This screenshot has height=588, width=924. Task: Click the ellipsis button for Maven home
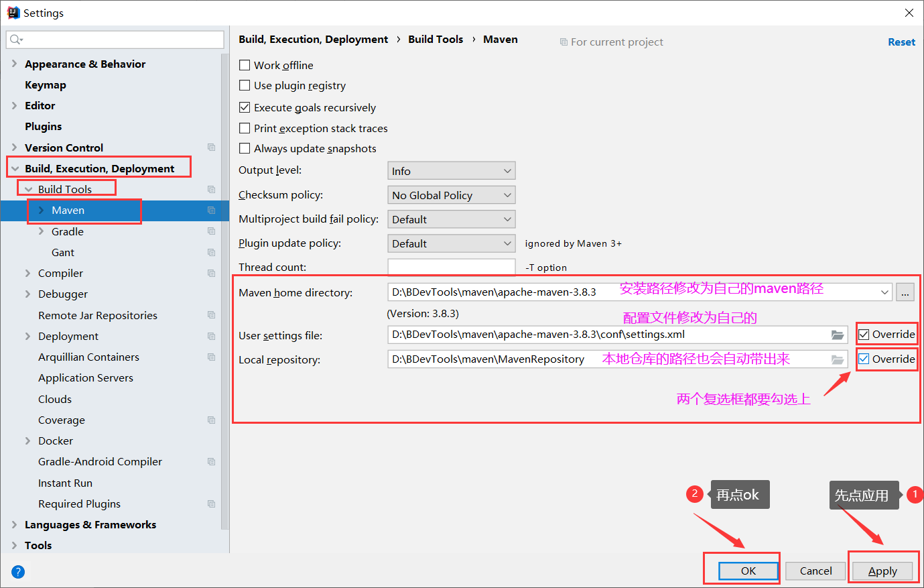(x=905, y=292)
